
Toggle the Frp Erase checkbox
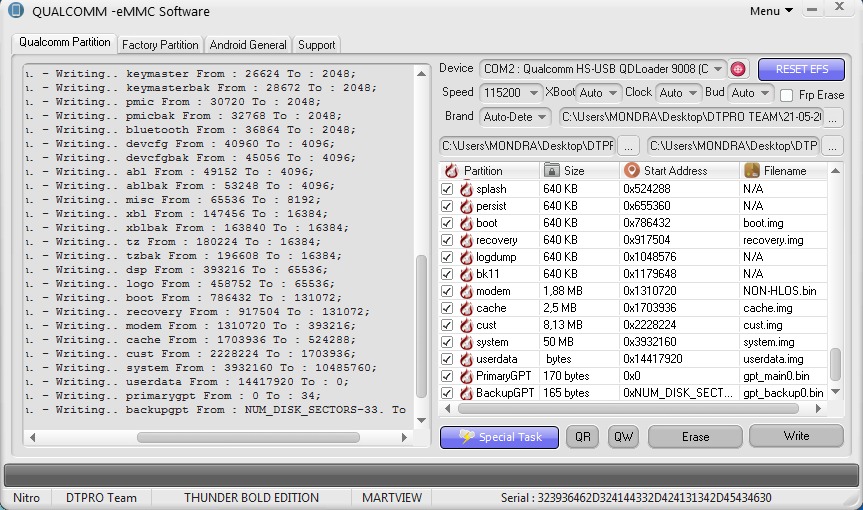tap(786, 95)
